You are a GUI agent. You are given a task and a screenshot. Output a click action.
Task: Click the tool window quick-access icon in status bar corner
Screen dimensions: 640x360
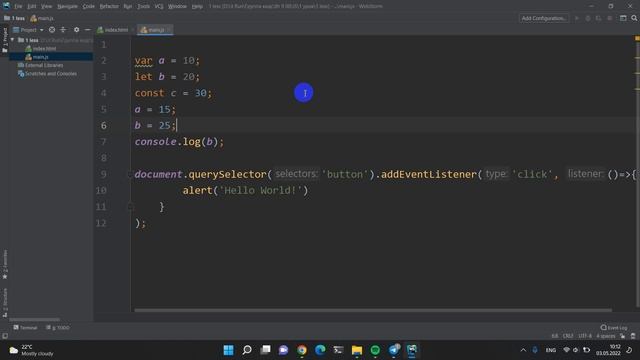5,336
